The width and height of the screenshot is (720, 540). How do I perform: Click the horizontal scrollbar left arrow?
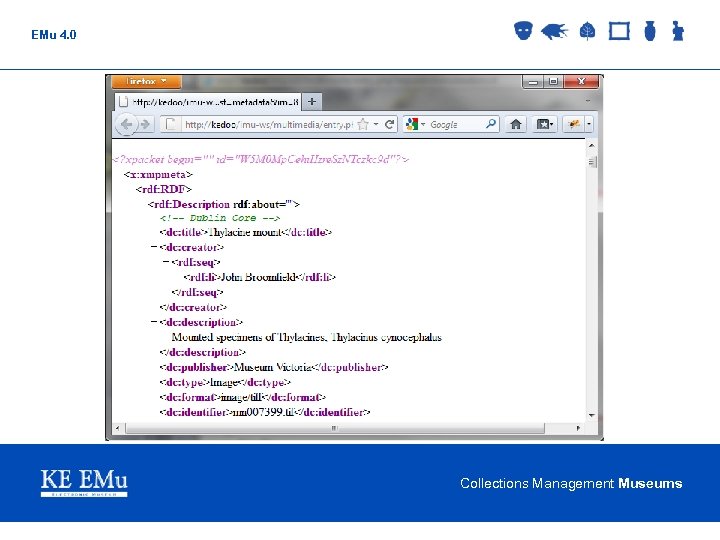[118, 428]
